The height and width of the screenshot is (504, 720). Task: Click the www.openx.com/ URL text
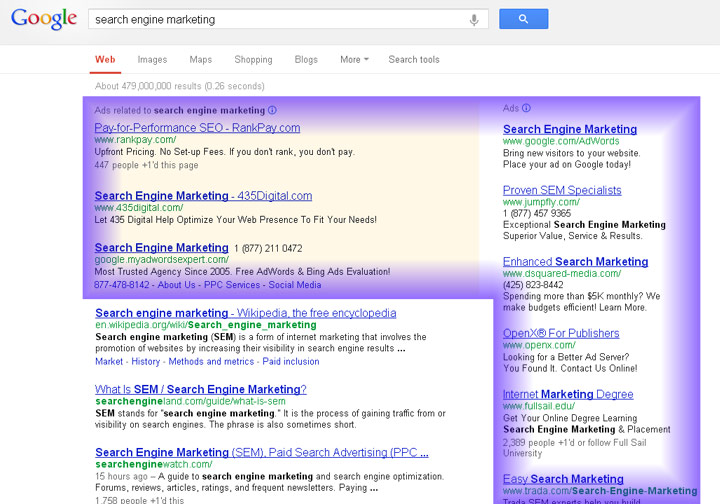click(539, 345)
